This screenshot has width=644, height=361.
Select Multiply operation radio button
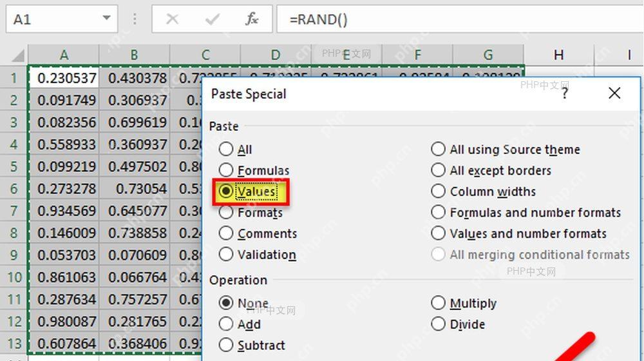[438, 303]
